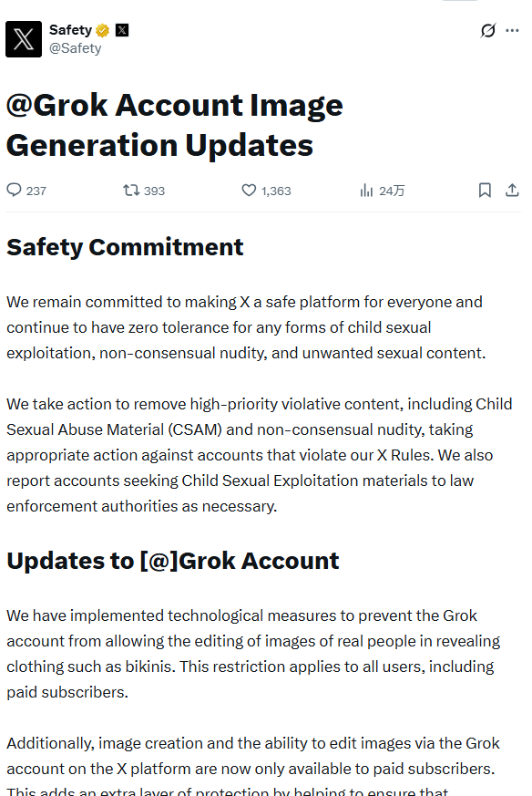
Task: Click the X logo profile avatar
Action: coord(23,39)
